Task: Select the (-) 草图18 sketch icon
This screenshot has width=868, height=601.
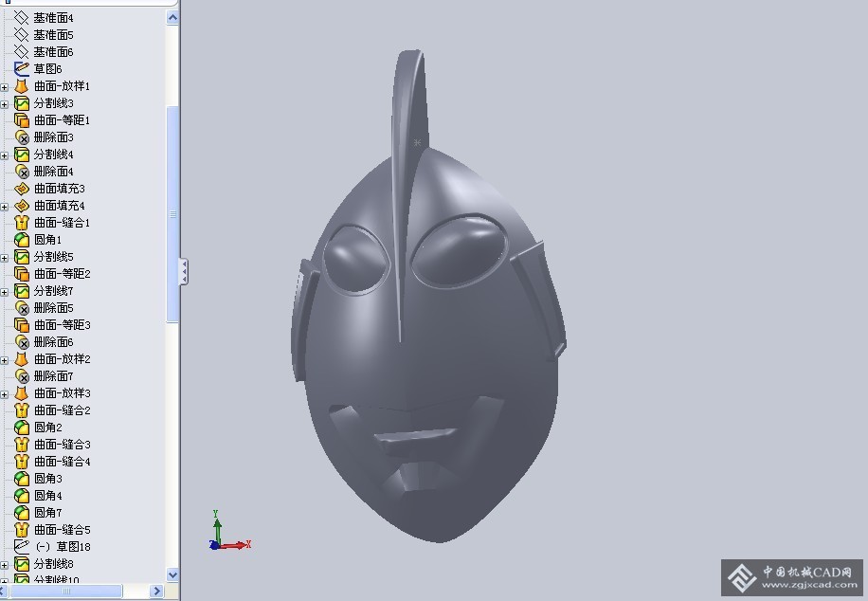Action: (x=21, y=547)
